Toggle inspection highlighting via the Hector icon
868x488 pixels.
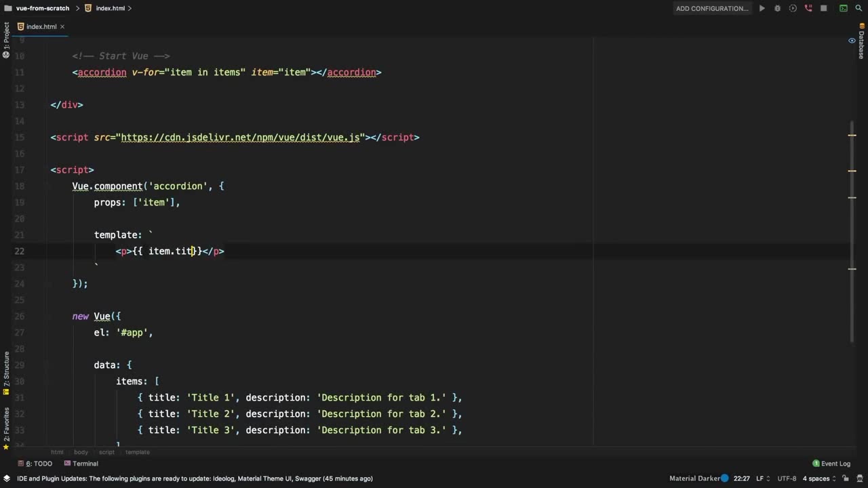(x=860, y=479)
